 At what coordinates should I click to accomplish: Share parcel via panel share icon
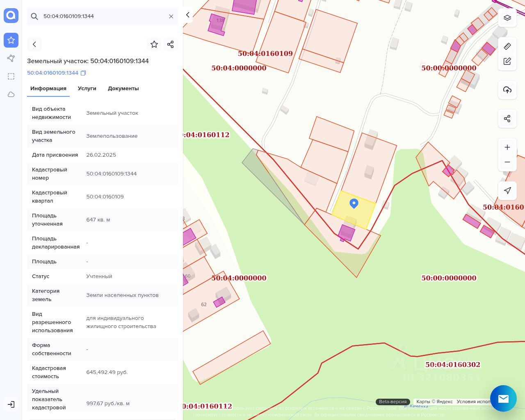click(x=171, y=44)
